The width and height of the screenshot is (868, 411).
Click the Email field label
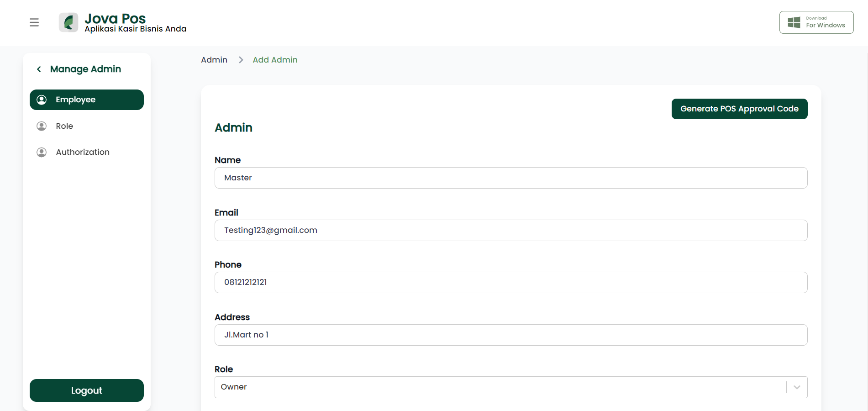[x=226, y=213]
